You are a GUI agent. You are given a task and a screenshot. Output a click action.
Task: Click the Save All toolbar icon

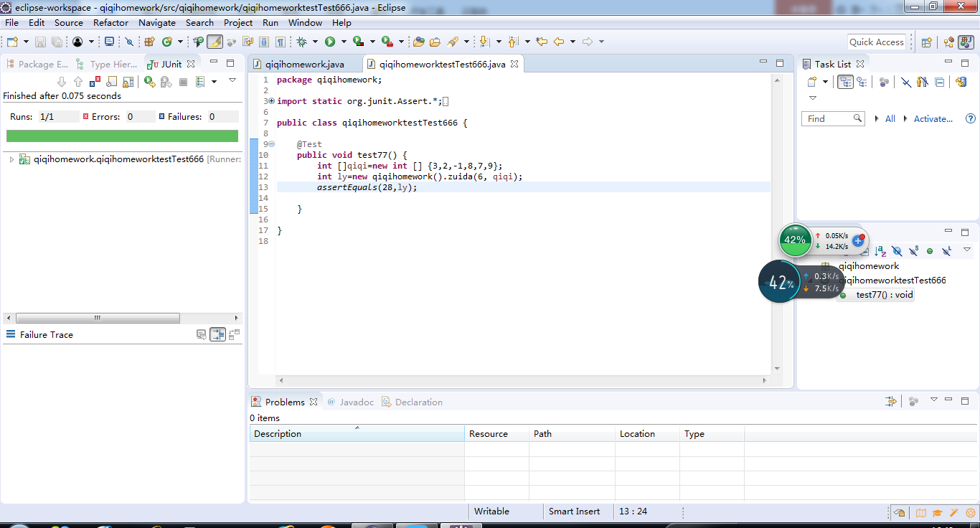pos(56,42)
